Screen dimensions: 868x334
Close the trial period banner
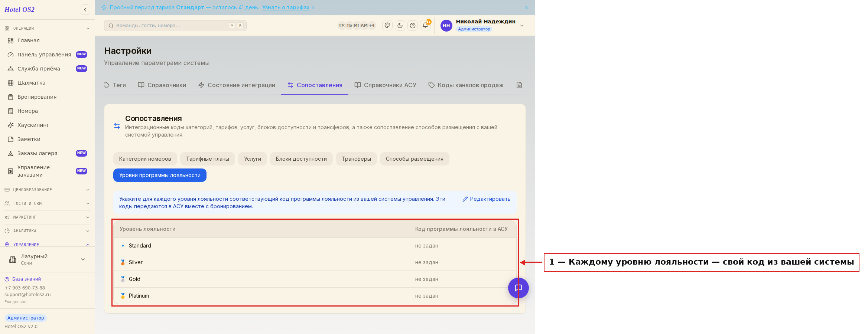click(526, 7)
